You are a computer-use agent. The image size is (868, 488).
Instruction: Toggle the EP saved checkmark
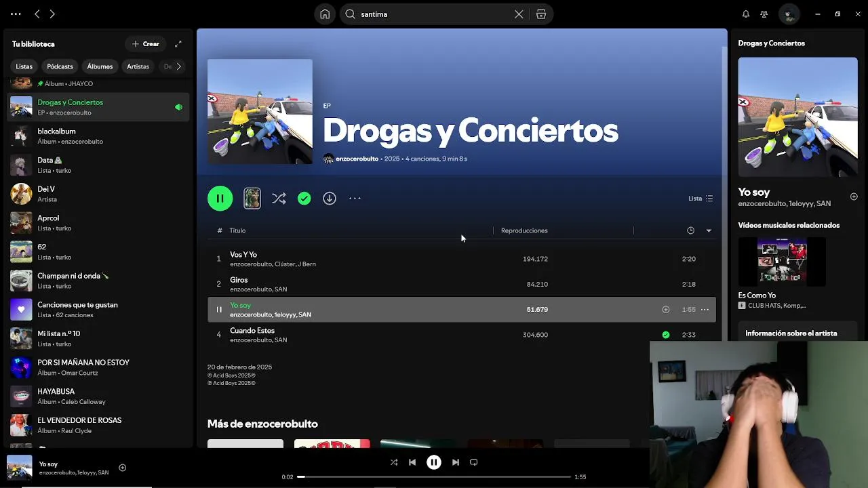[x=304, y=199]
